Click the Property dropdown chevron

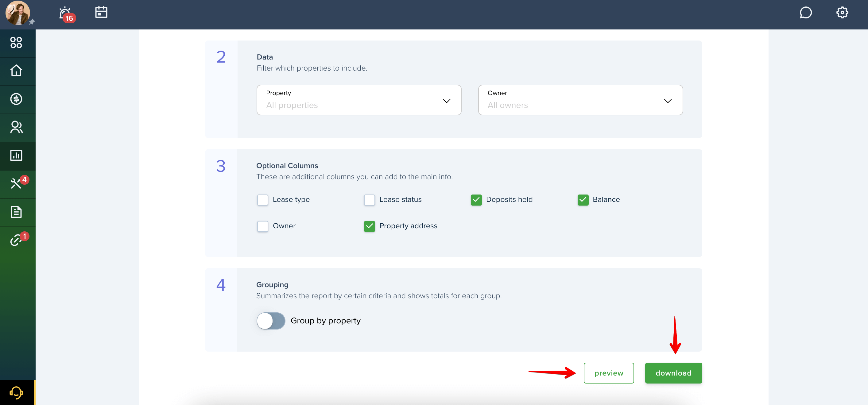point(446,101)
